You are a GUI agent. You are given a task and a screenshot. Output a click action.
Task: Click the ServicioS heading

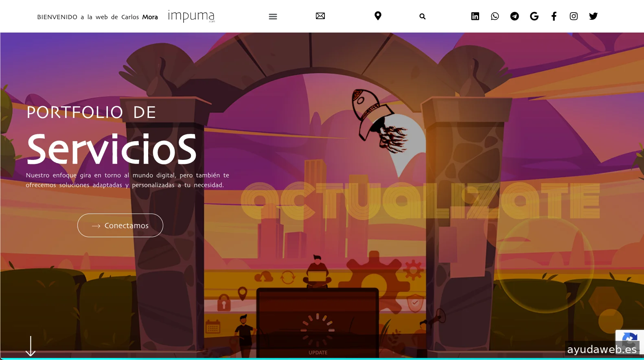coord(112,149)
